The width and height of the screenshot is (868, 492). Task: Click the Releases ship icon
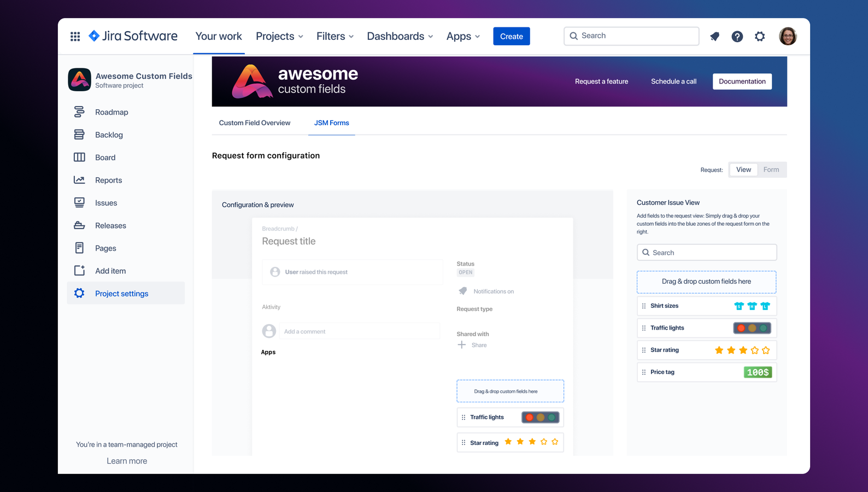click(x=79, y=225)
